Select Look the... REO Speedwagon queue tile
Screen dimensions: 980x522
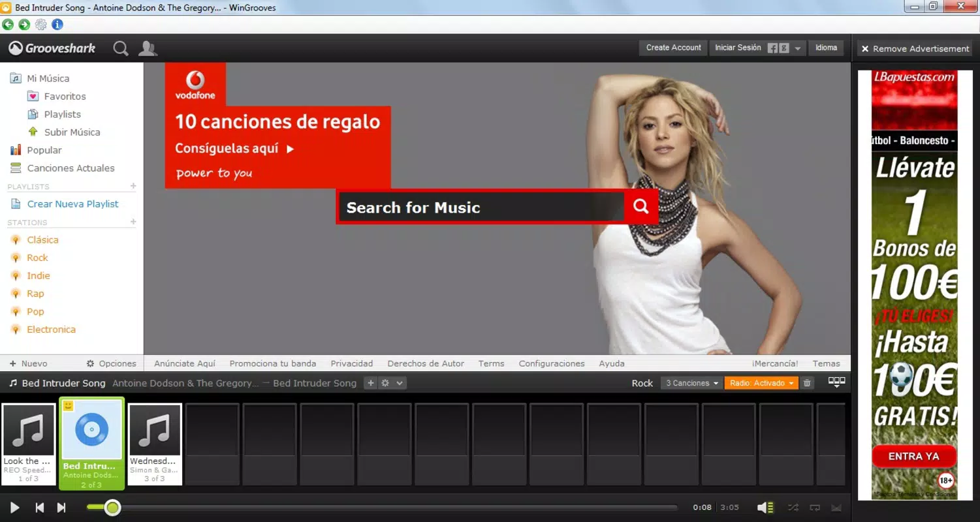(x=28, y=444)
